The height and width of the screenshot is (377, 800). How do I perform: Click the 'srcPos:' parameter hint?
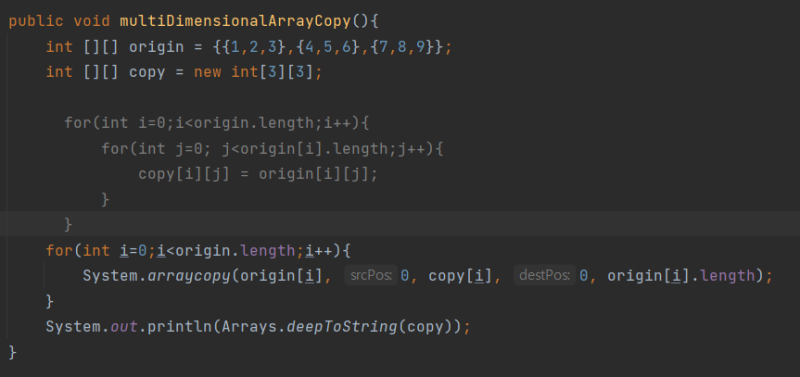[x=371, y=276]
